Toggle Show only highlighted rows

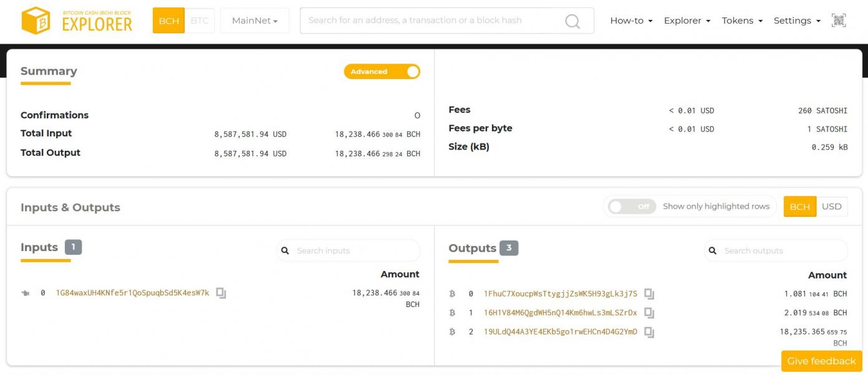[632, 206]
